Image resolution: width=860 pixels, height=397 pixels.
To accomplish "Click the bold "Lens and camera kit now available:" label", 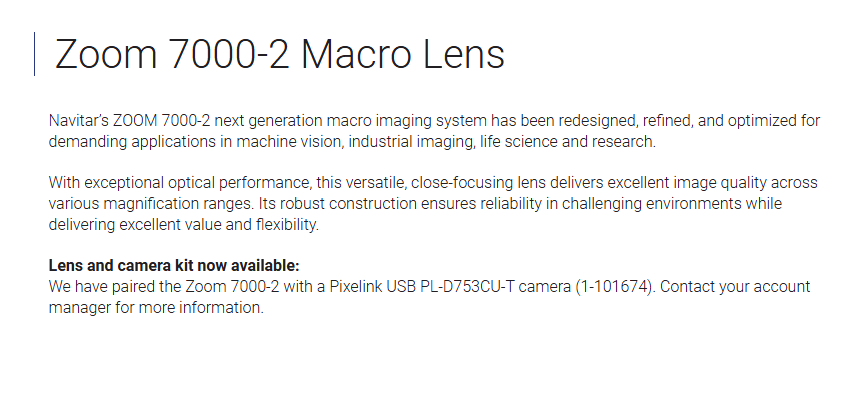I will click(x=174, y=265).
